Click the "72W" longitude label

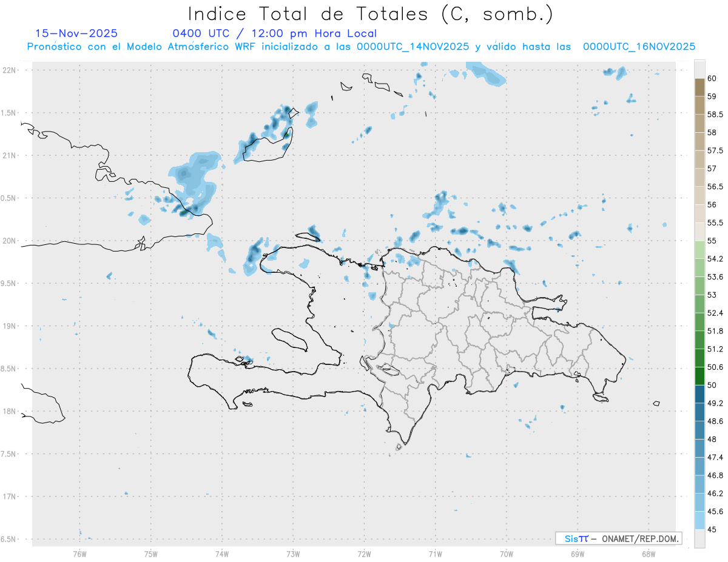click(x=365, y=554)
